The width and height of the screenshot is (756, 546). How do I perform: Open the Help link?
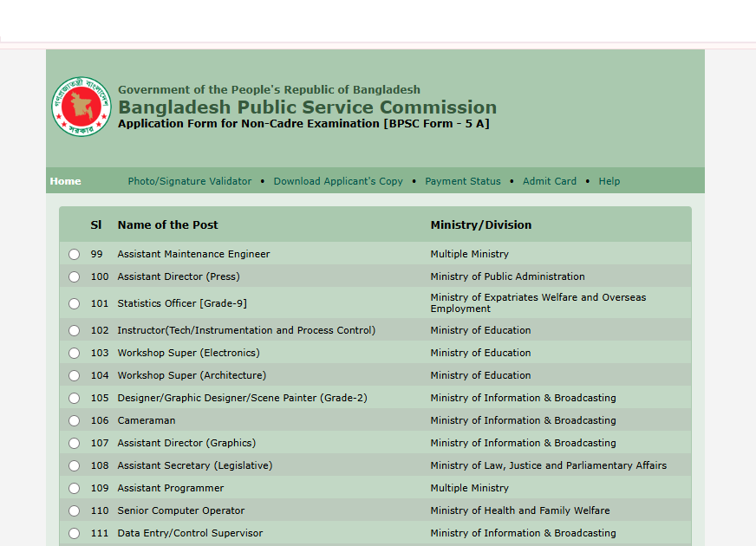coord(609,181)
